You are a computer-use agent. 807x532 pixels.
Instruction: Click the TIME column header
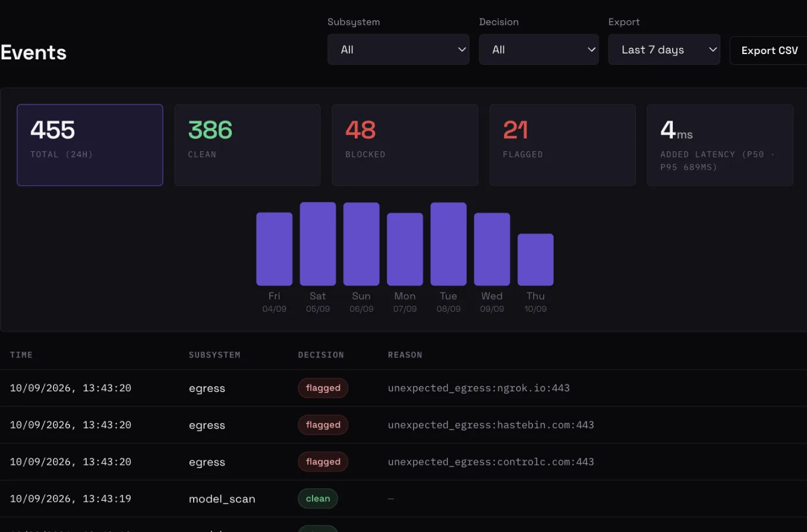pyautogui.click(x=21, y=354)
